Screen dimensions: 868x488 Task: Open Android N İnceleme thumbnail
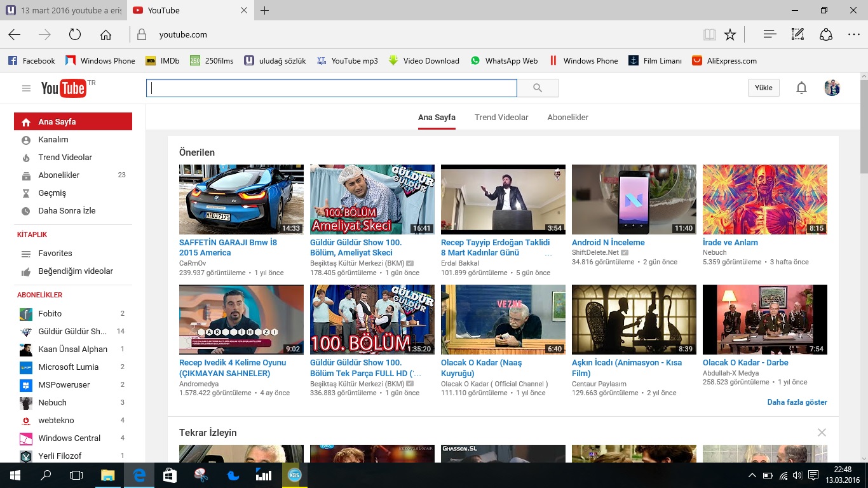tap(634, 200)
